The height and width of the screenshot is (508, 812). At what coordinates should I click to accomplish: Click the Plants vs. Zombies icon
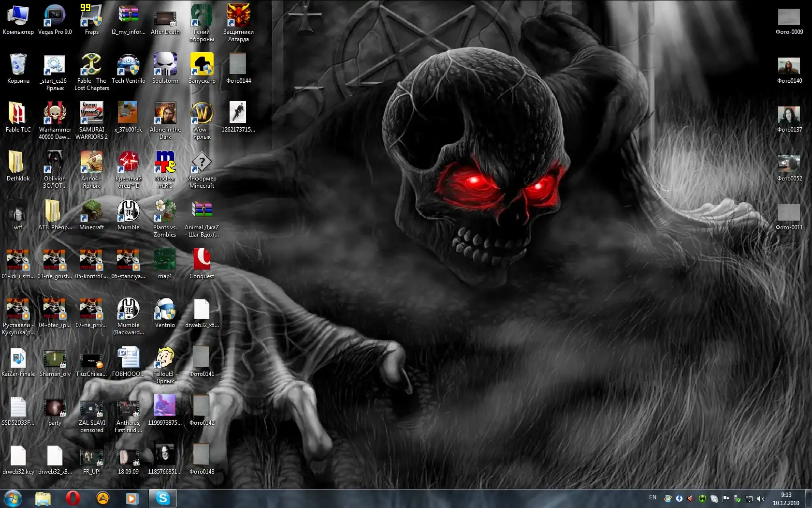coord(165,211)
